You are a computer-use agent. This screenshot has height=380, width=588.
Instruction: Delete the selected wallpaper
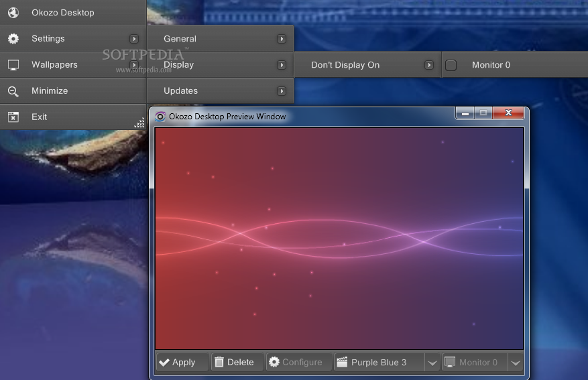tap(237, 362)
